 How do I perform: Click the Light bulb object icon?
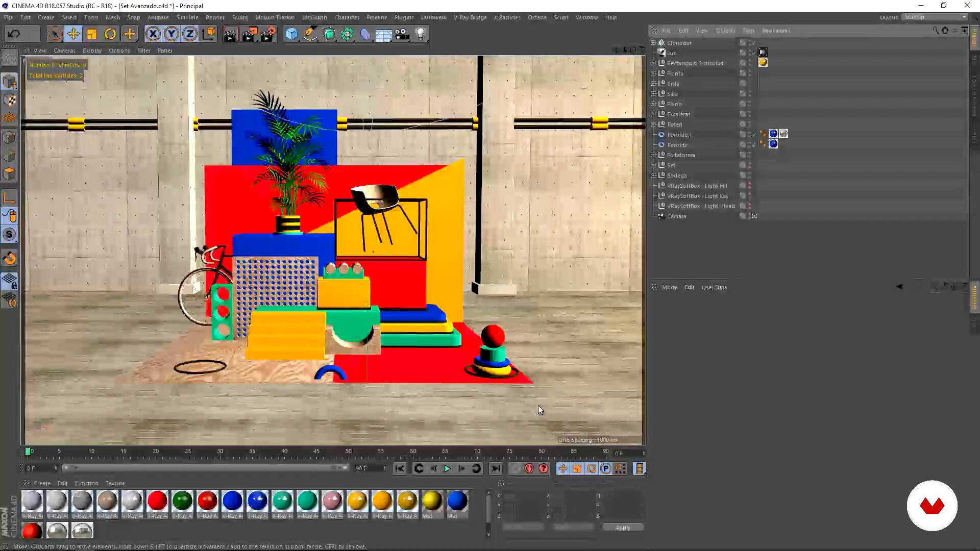coord(420,34)
